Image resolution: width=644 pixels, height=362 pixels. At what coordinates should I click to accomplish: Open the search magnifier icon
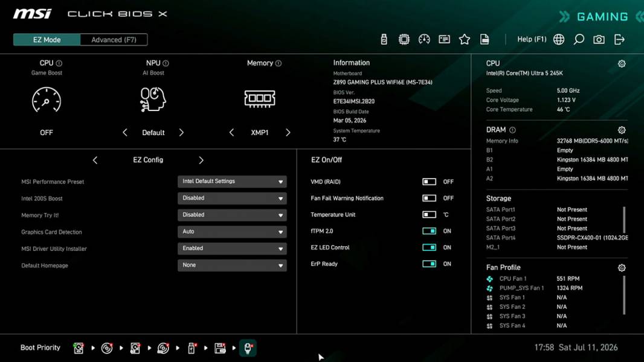[579, 39]
